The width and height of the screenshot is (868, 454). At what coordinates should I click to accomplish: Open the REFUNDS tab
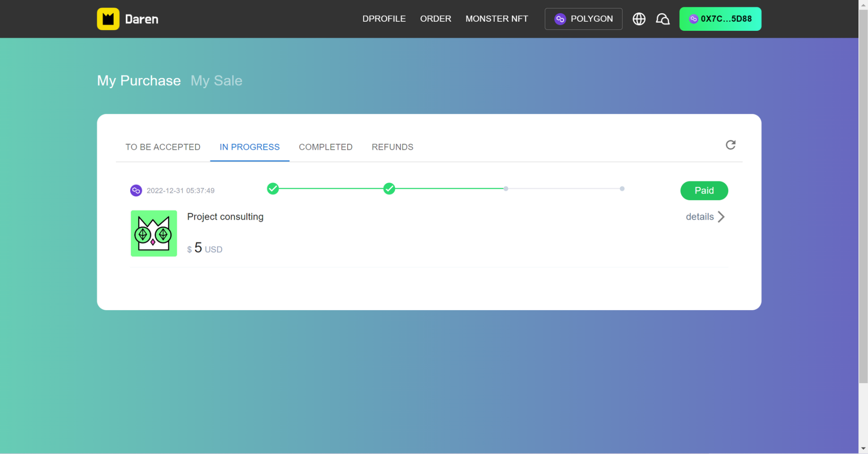[x=392, y=147]
